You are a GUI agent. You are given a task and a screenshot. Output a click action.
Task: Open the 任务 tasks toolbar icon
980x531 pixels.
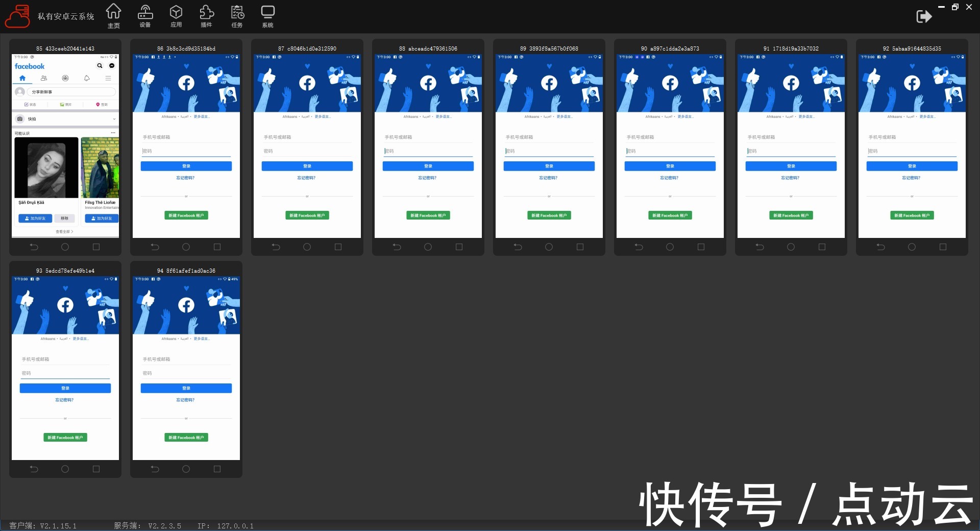pos(237,15)
